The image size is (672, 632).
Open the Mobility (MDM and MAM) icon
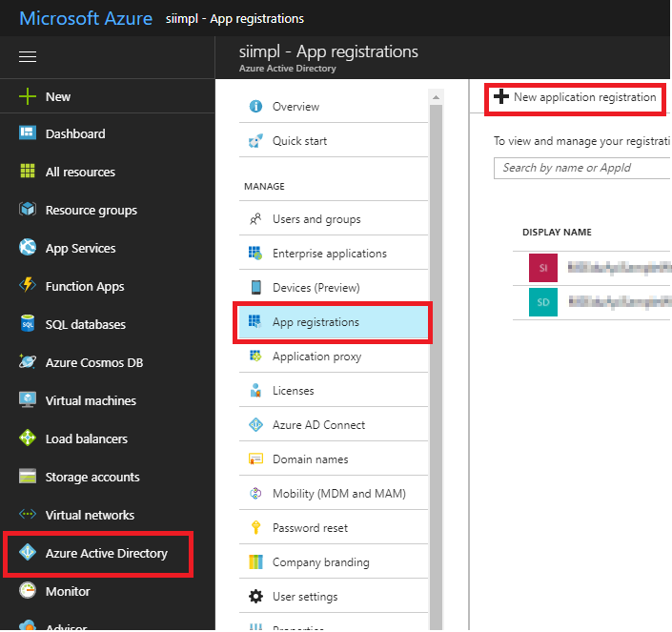(x=255, y=493)
